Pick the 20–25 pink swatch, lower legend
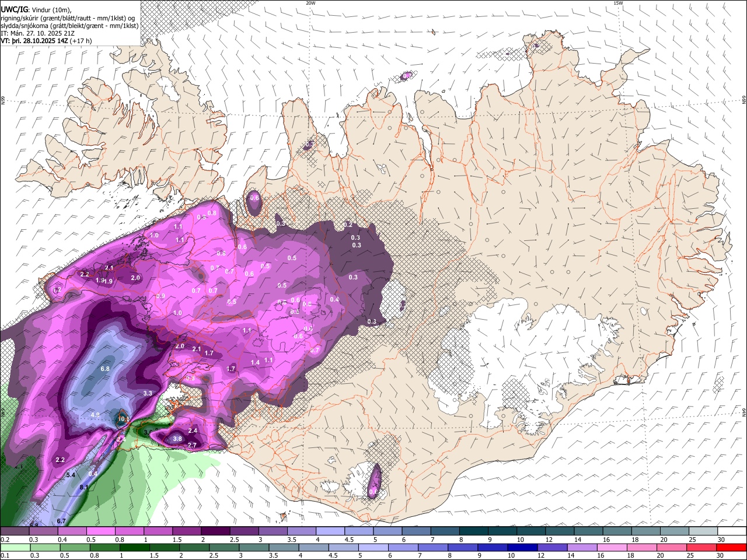The width and height of the screenshot is (747, 560). pos(671,547)
